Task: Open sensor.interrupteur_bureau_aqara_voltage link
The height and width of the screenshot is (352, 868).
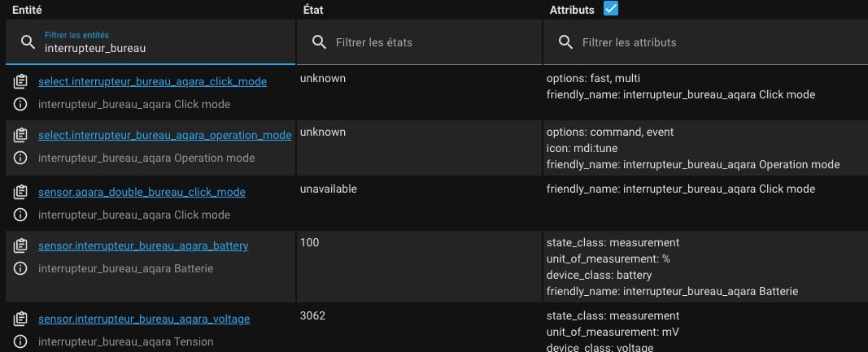Action: click(x=144, y=319)
